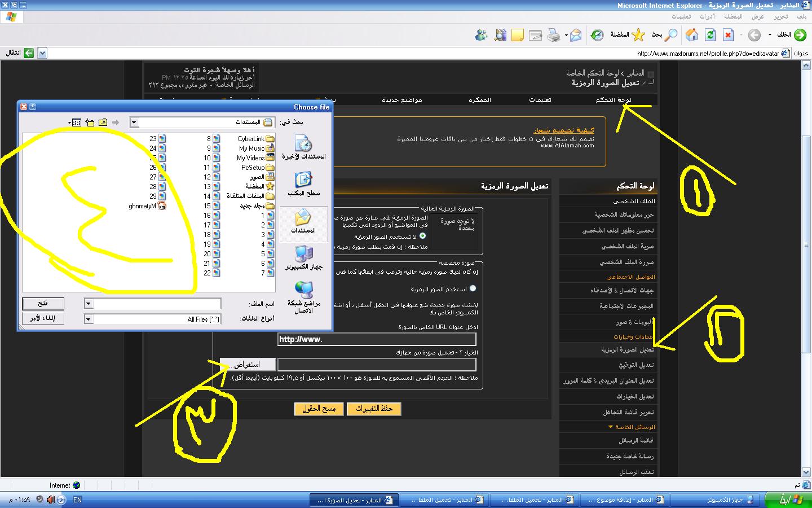The image size is (812, 508).
Task: Open the Tools menu (أدوات)
Action: (707, 16)
